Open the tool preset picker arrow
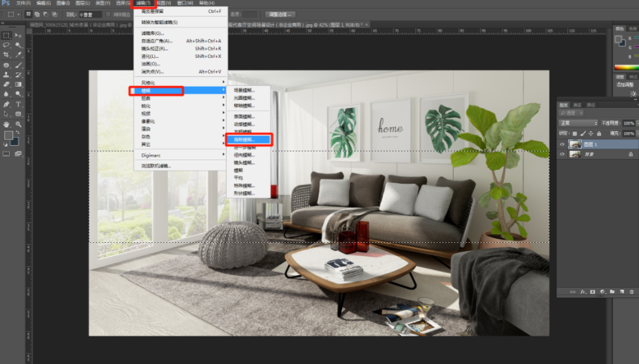639x364 pixels. (x=19, y=14)
